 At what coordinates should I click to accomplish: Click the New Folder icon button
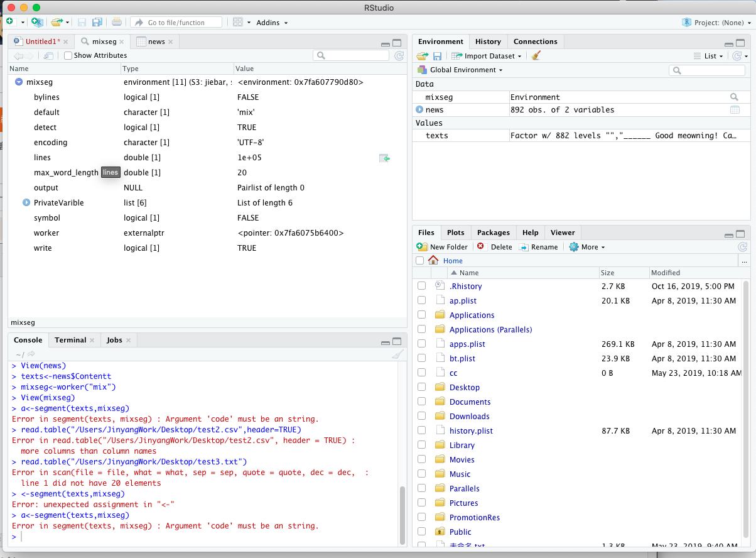click(423, 247)
